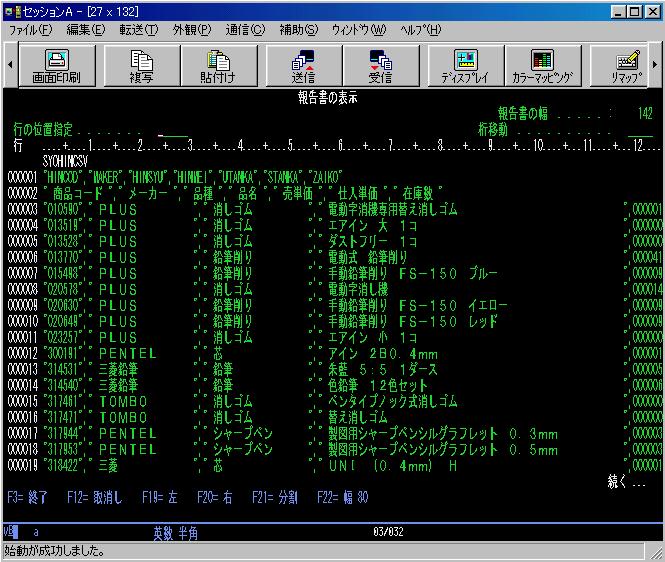The image size is (665, 562).
Task: Click product code 013519 in row 000004
Action: pyautogui.click(x=63, y=226)
